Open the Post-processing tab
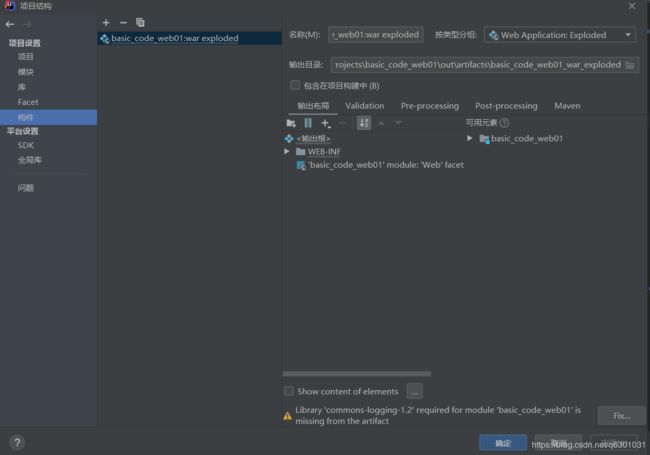650x455 pixels. point(506,106)
